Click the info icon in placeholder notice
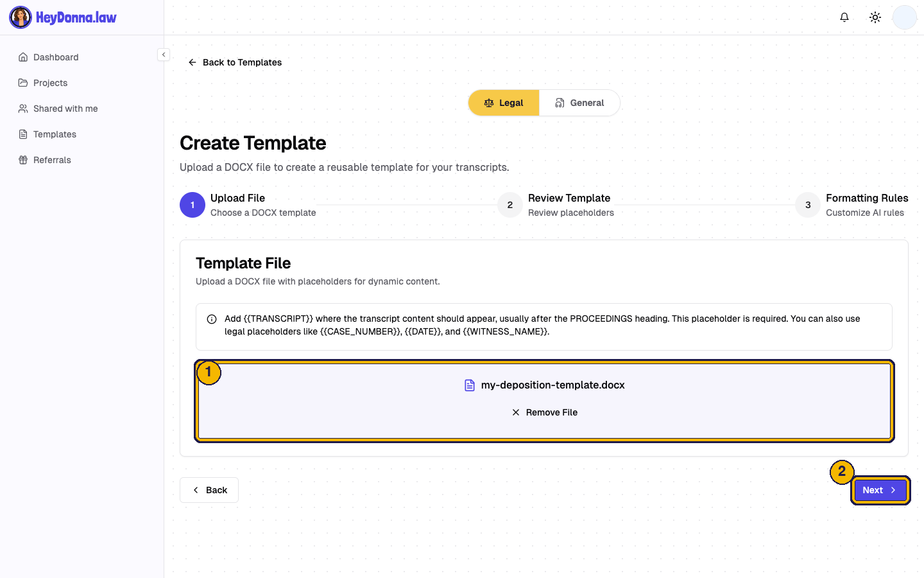The width and height of the screenshot is (924, 578). tap(212, 319)
